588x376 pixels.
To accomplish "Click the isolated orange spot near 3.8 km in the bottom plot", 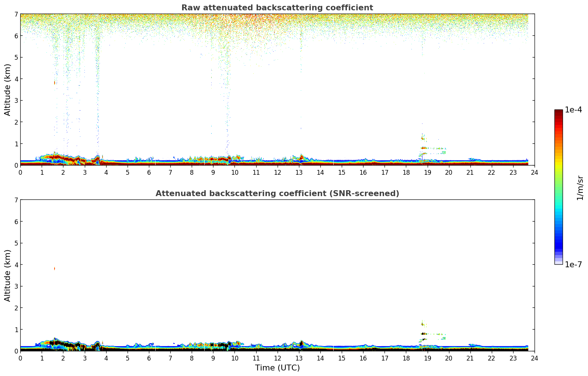I will coord(55,268).
